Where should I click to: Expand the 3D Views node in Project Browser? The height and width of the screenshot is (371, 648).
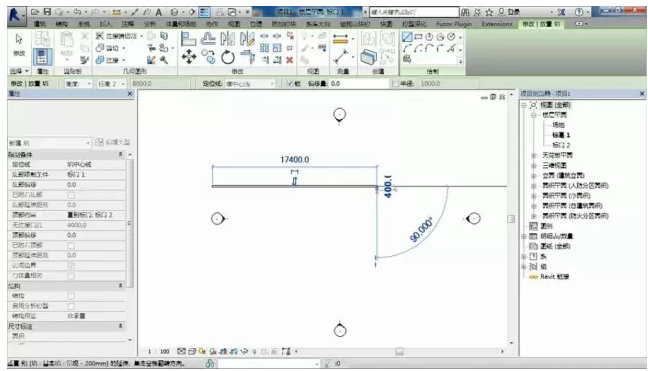534,166
